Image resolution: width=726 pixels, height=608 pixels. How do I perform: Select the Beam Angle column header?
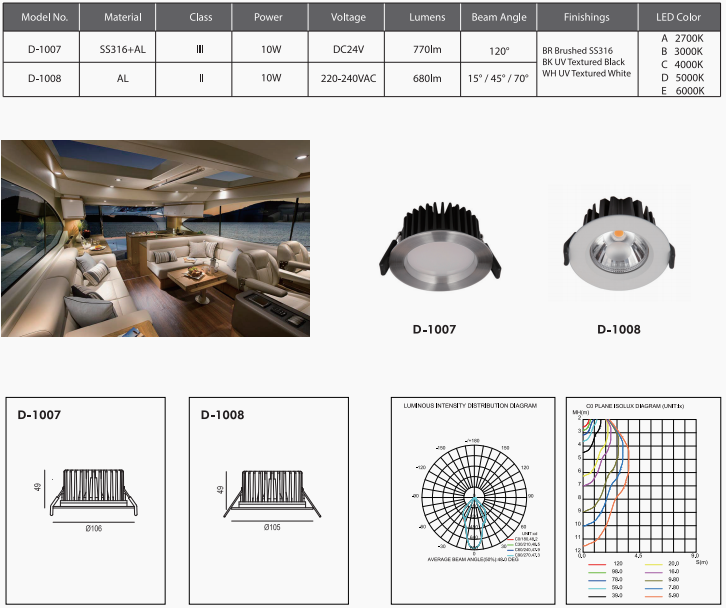pyautogui.click(x=499, y=17)
